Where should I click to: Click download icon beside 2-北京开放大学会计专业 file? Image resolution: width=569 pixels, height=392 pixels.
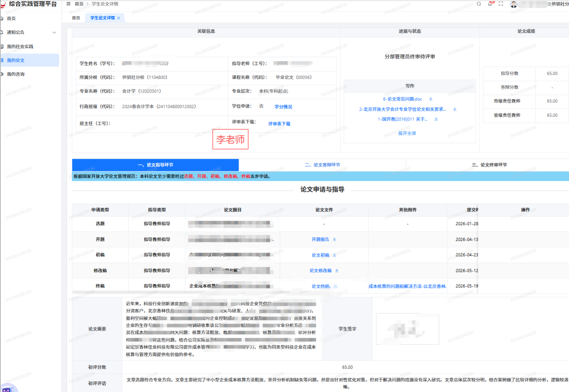455,109
